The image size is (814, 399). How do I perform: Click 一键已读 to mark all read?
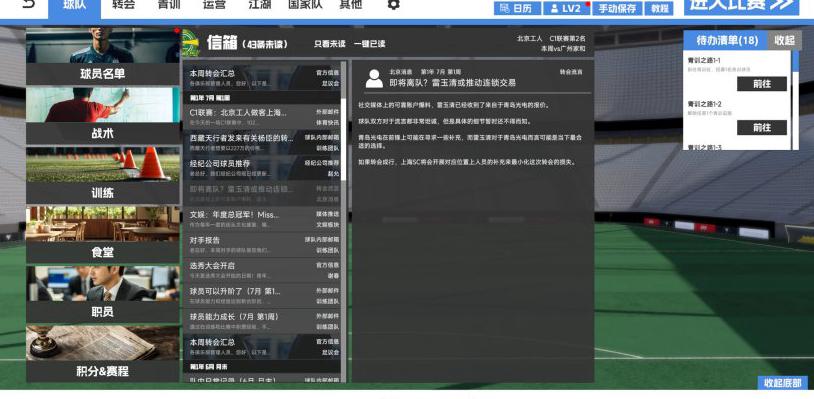pyautogui.click(x=370, y=44)
